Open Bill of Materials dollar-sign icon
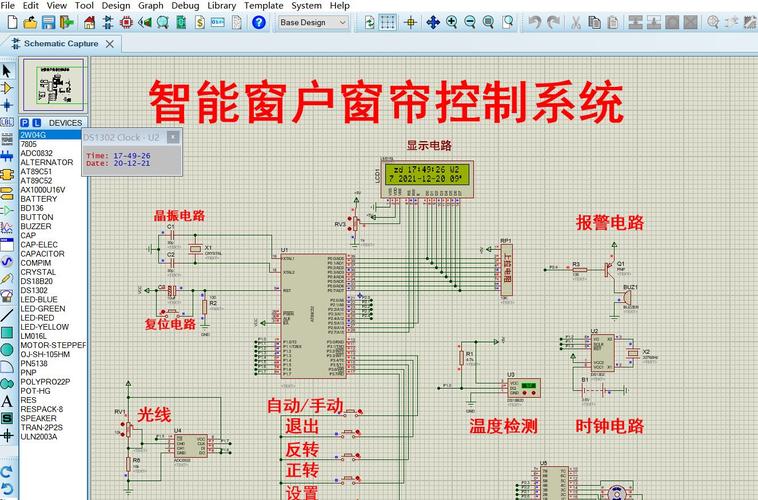This screenshot has width=758, height=500. (x=200, y=22)
